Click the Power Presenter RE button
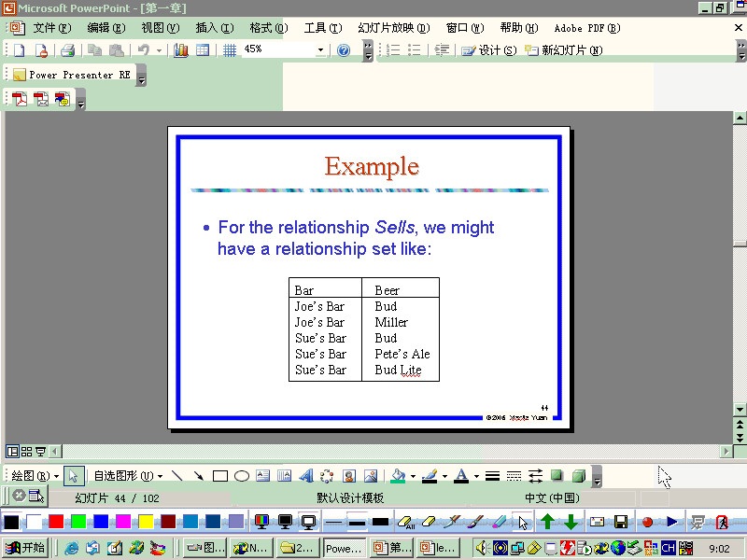 [72, 75]
